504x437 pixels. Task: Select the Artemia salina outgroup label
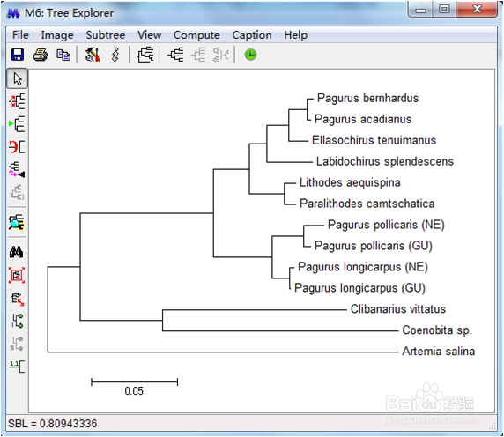(x=439, y=352)
